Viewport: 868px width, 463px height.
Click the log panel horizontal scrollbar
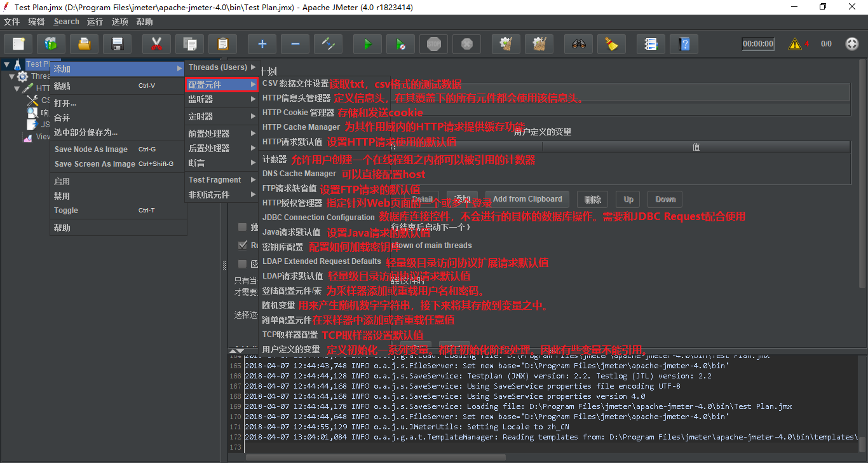click(x=375, y=457)
